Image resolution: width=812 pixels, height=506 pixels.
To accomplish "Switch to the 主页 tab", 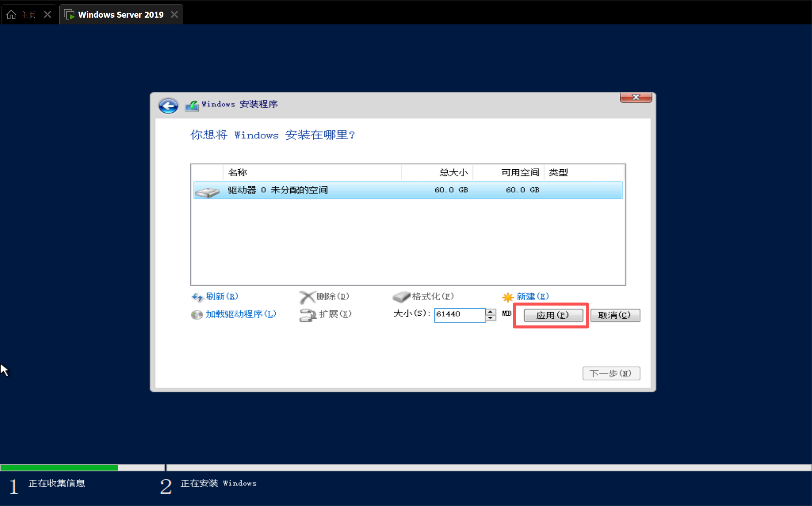I will tap(29, 15).
